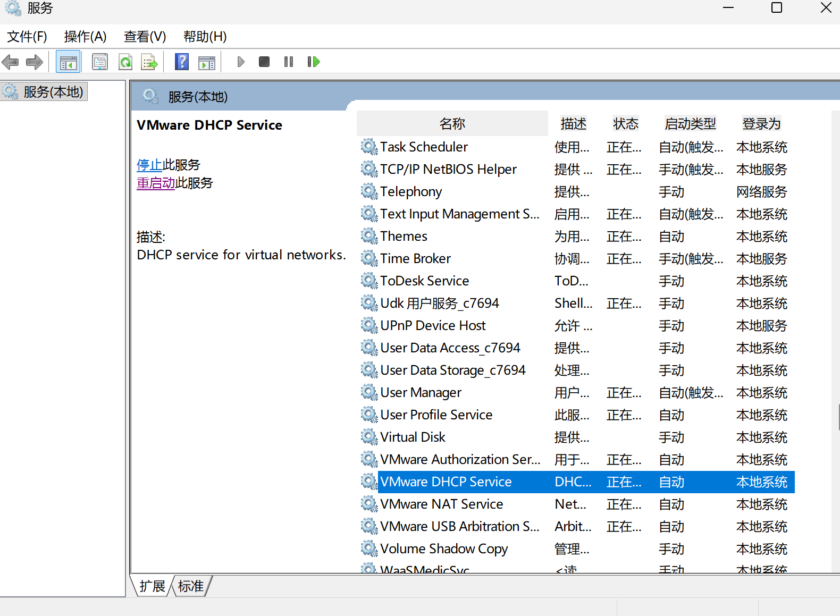Select the Udk 用户服务_c7694 service

coord(577,303)
